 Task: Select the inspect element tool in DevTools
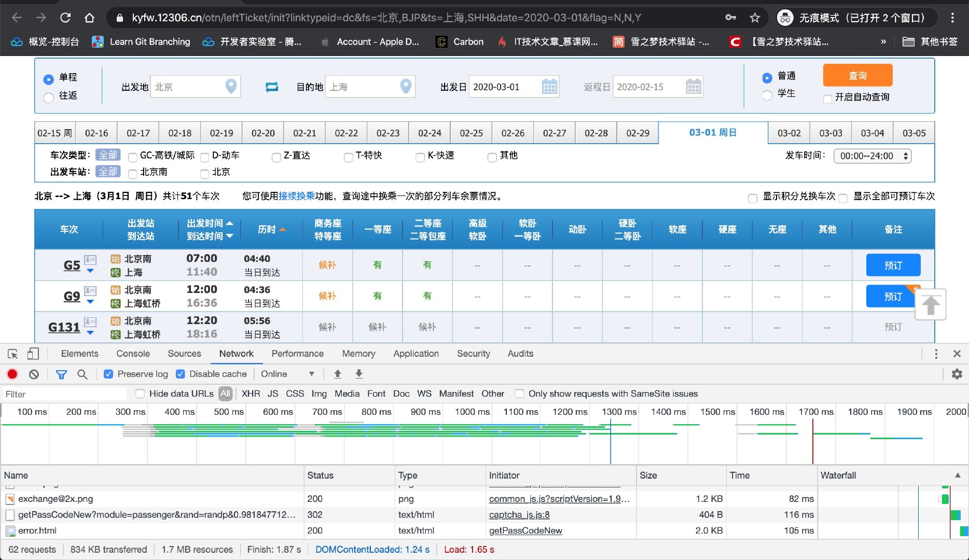[12, 354]
